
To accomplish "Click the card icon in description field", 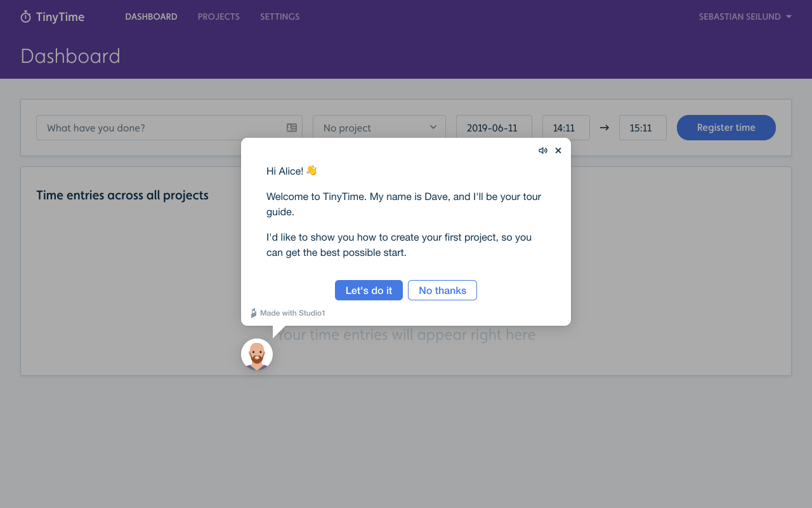I will click(x=292, y=128).
